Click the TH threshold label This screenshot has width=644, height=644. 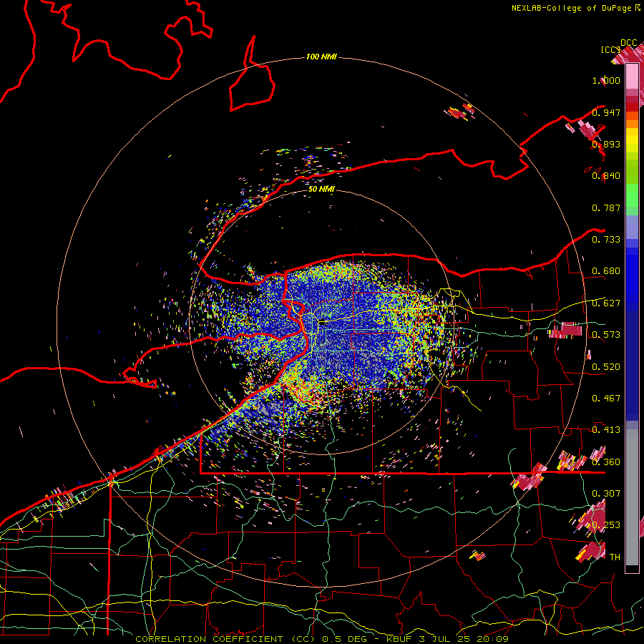point(615,557)
